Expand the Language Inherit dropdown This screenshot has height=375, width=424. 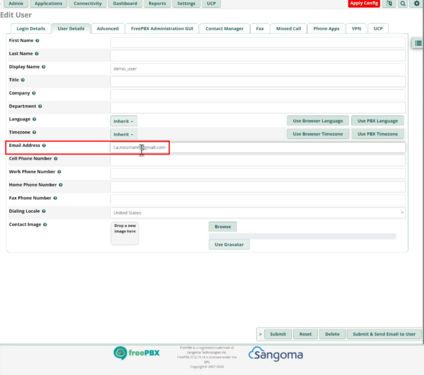[x=124, y=121]
